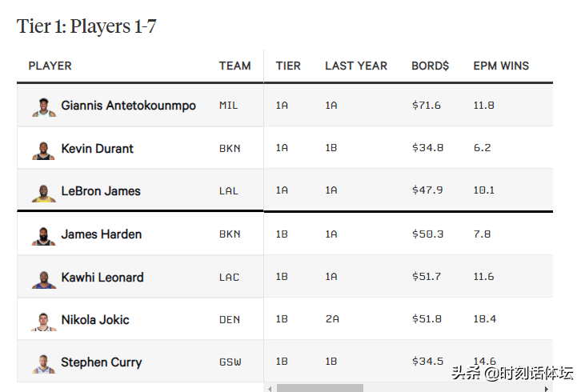This screenshot has width=585, height=392.
Task: Click Kawhi Leonard's headshot thumbnail
Action: pos(44,280)
